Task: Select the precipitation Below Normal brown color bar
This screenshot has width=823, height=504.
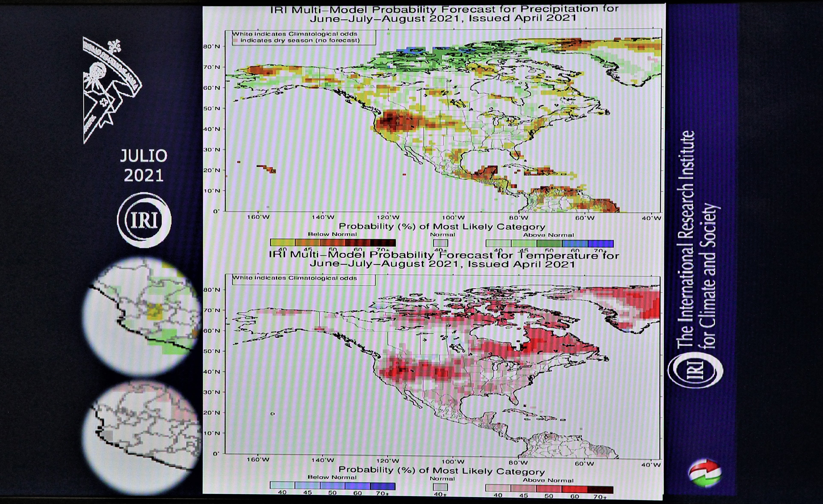Action: pos(333,243)
